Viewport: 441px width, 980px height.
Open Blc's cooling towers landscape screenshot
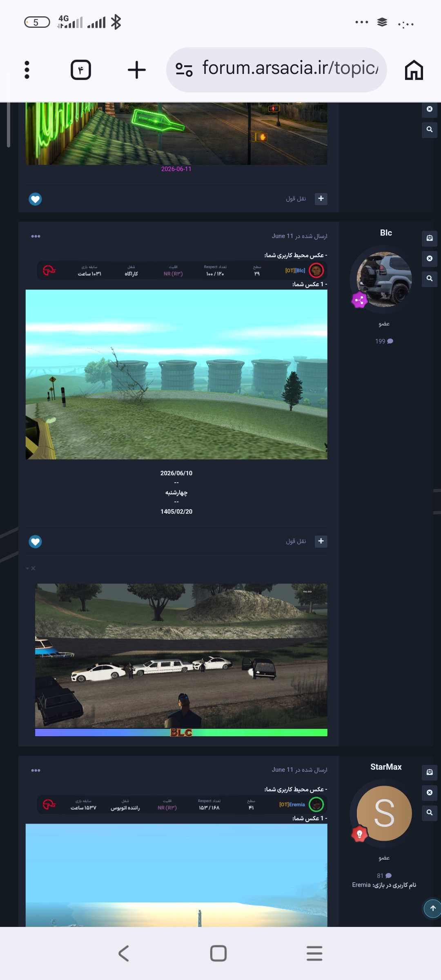pyautogui.click(x=176, y=374)
